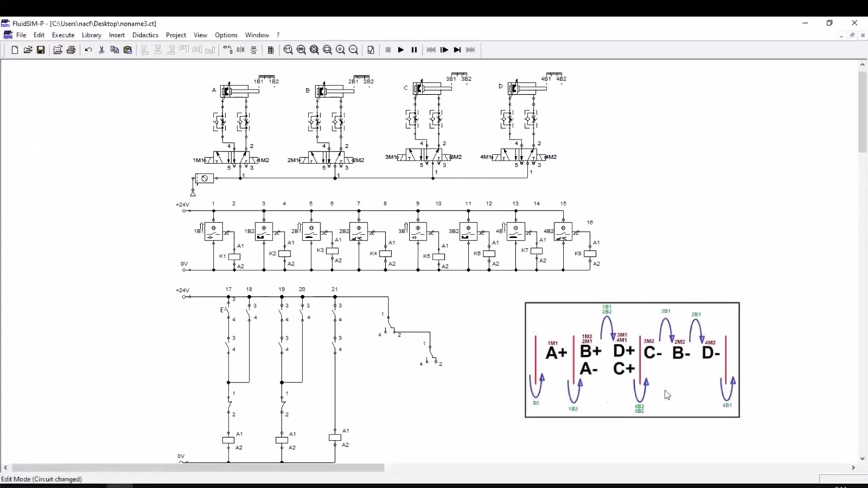Reset the simulation to the start

431,49
